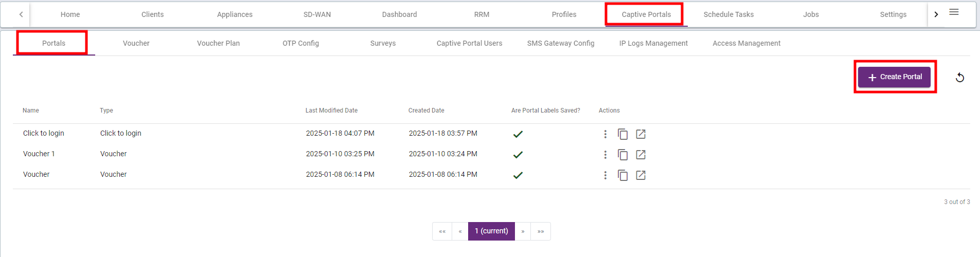Go to last page of pagination
Image resolution: width=980 pixels, height=257 pixels.
tap(541, 231)
